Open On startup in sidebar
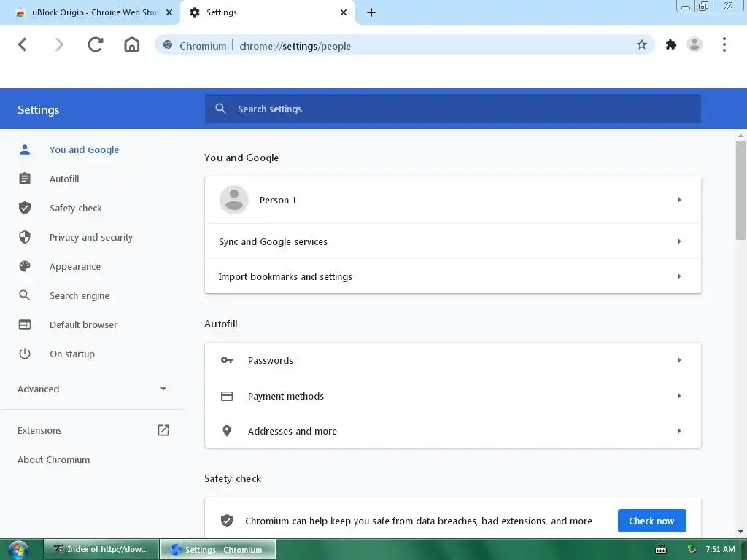This screenshot has width=747, height=560. 72,354
